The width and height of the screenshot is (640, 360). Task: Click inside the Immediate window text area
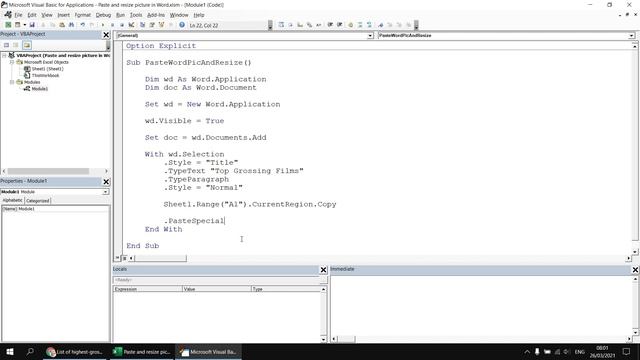coord(482,305)
